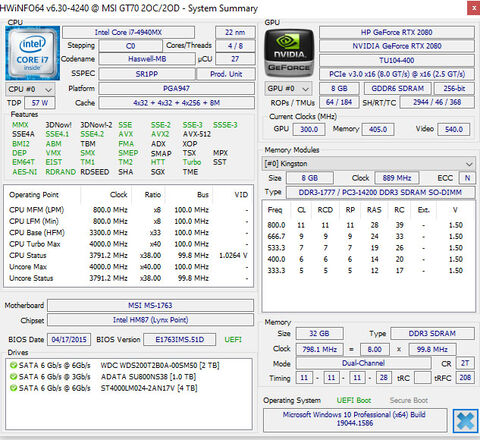Click the green check icon beside the WDC drive
This screenshot has height=440, width=480.
[13, 365]
